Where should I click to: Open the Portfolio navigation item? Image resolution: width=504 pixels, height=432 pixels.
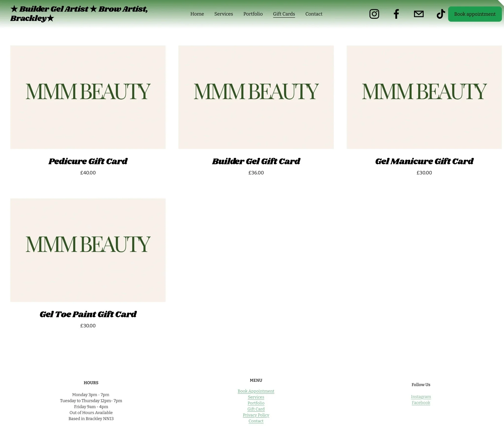point(253,14)
